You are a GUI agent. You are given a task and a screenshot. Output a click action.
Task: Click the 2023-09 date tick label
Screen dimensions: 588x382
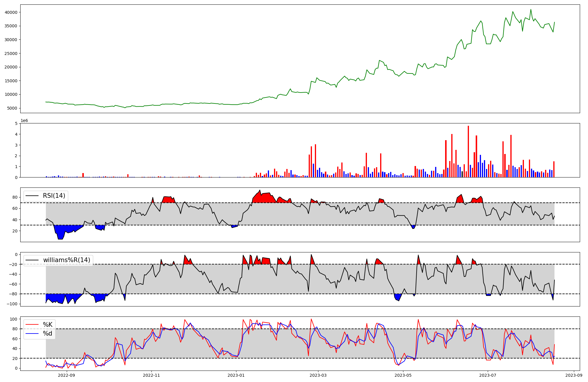[x=574, y=375]
